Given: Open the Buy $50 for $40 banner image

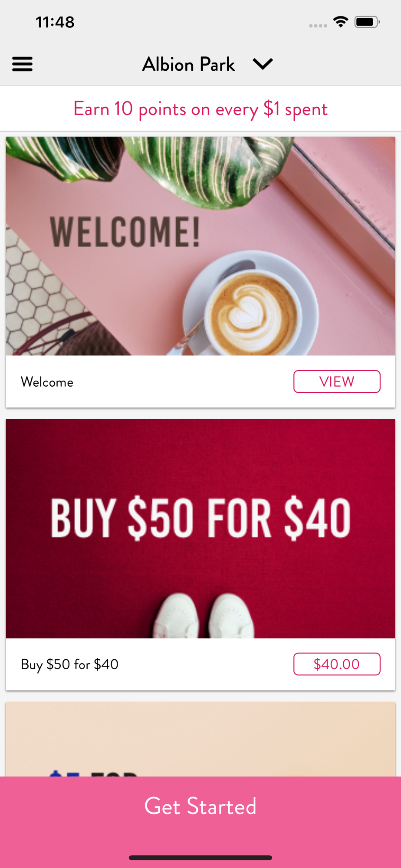Looking at the screenshot, I should [x=200, y=529].
